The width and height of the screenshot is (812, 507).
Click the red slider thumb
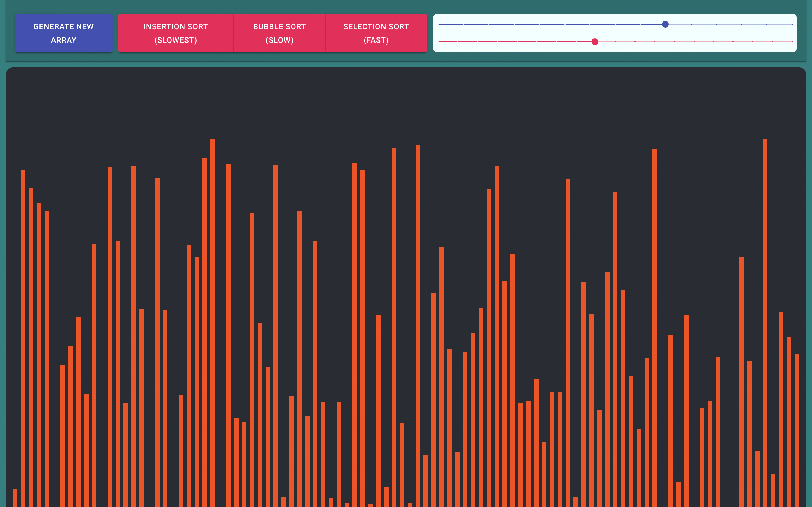pyautogui.click(x=595, y=42)
